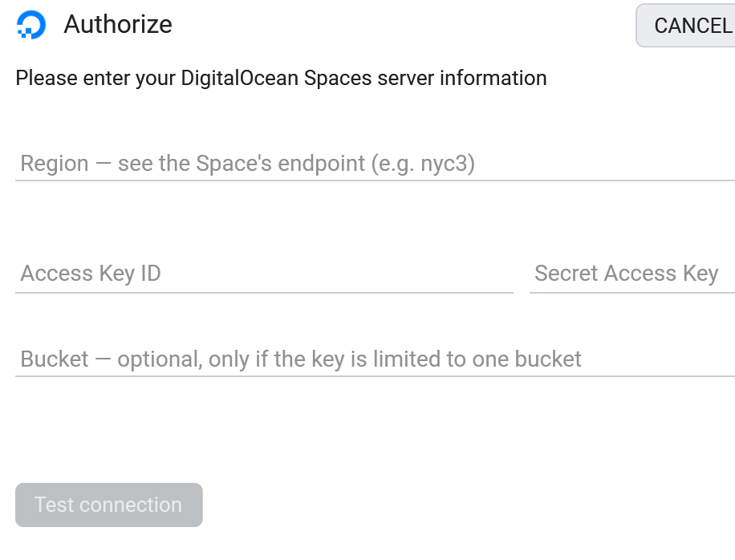Focus the Region input field
735x560 pixels.
tap(375, 164)
